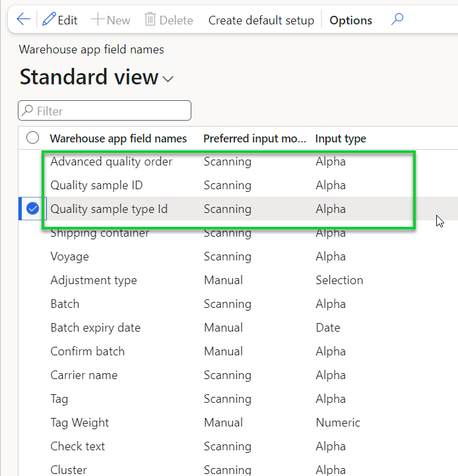Click Alpha in Confirm batch row
458x476 pixels.
(x=331, y=351)
